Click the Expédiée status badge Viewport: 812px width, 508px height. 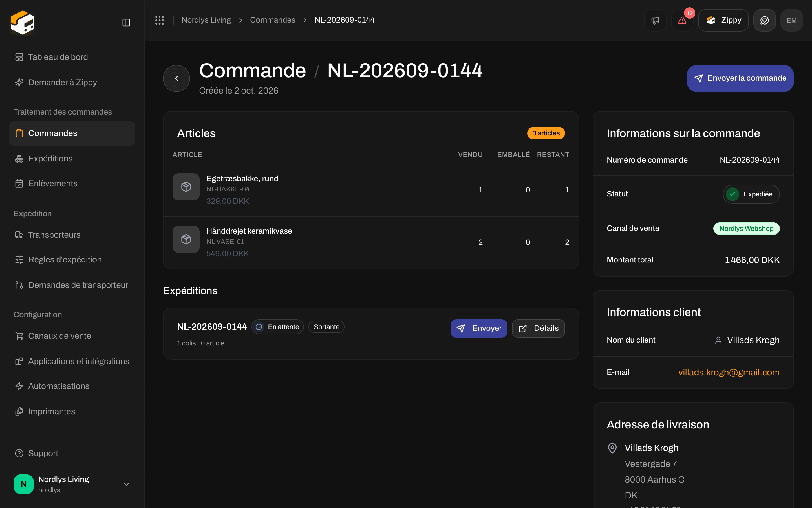(751, 194)
